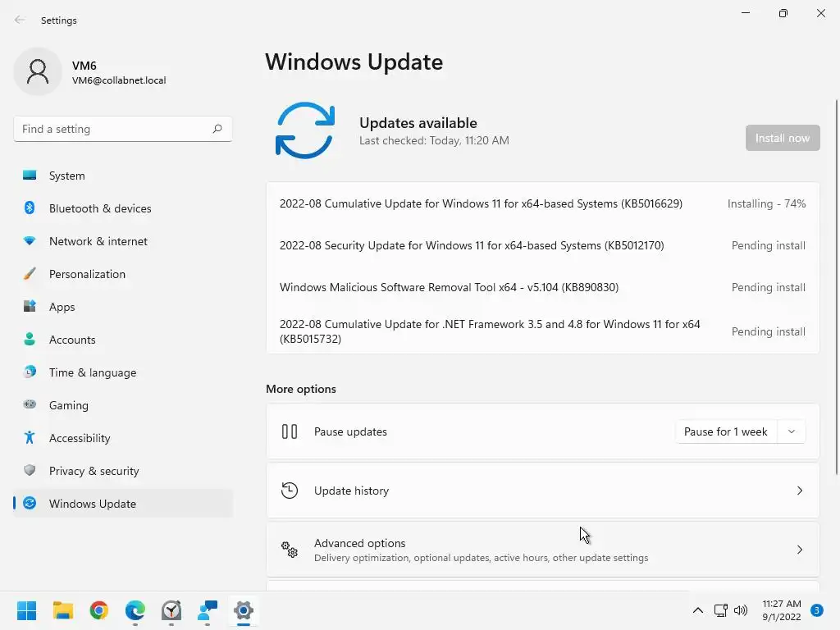Click the Bluetooth icon in sidebar
The height and width of the screenshot is (630, 840).
(30, 208)
